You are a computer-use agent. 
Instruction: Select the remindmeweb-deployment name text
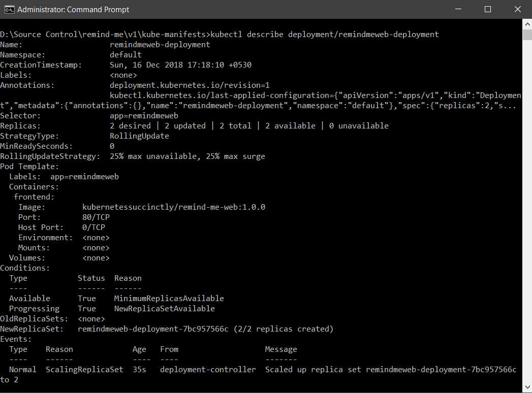point(160,44)
